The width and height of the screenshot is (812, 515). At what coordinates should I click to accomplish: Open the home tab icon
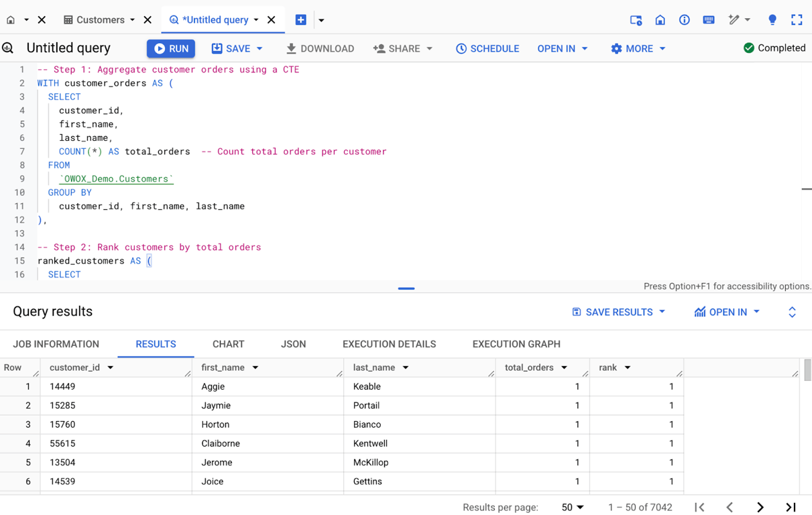click(x=11, y=20)
